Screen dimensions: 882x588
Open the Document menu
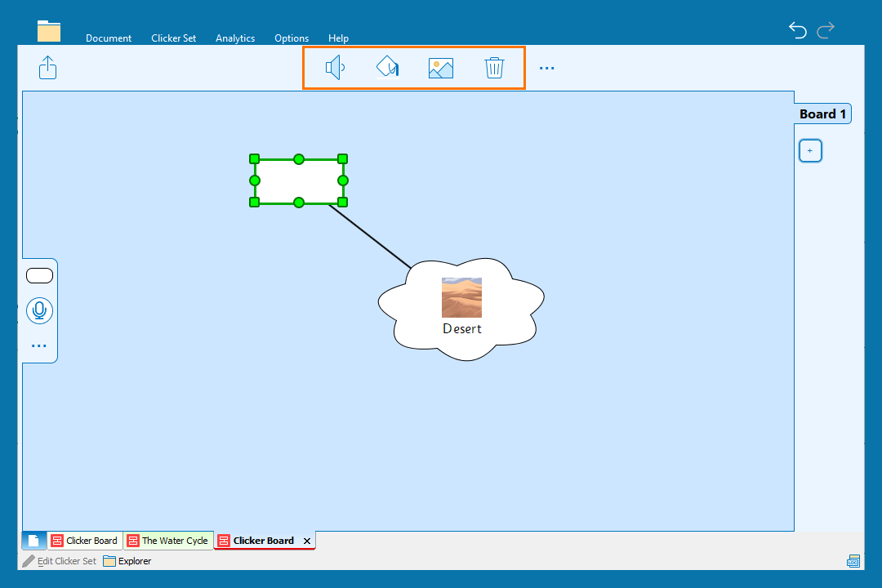(109, 38)
